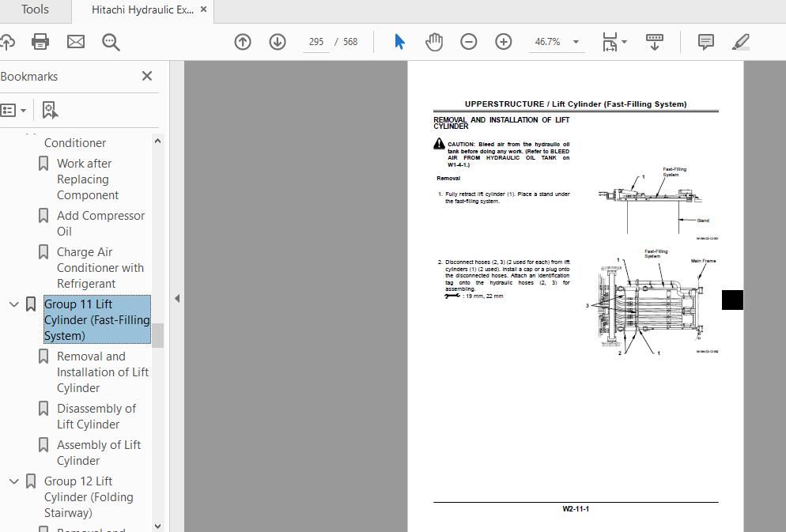
Task: Collapse the Group 11 Lift Cylinder bookmark
Action: (x=13, y=304)
